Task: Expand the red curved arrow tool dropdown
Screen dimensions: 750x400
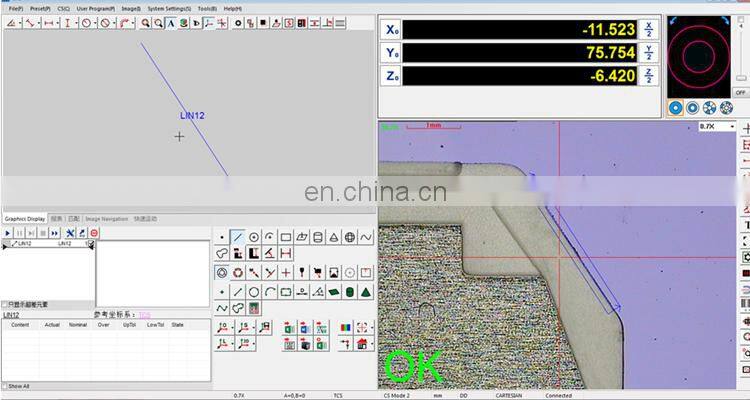Action: click(x=133, y=23)
